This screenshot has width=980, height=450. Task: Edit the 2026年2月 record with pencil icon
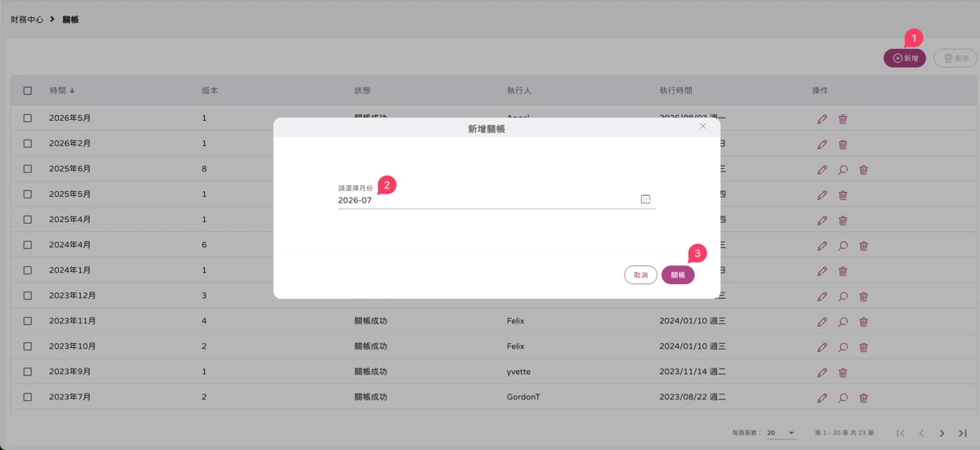[x=822, y=145]
